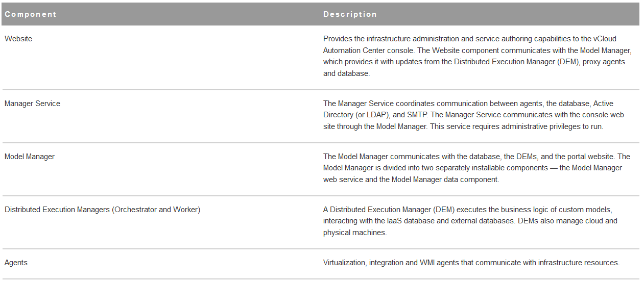Click the text '(Orchestrator and Worker)'
The height and width of the screenshot is (282, 644).
(x=156, y=210)
